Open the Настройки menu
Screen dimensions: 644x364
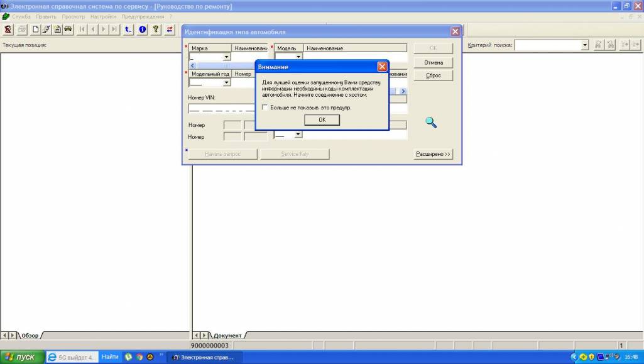103,16
